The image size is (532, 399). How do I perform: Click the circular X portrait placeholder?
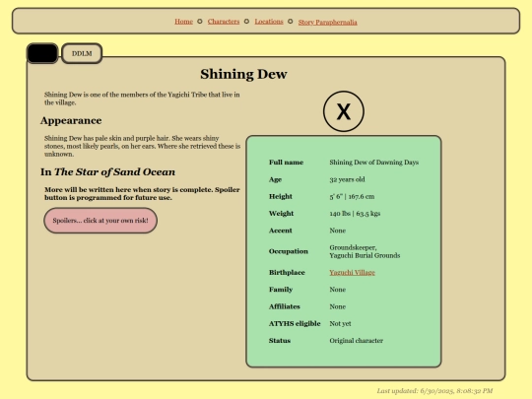tap(344, 111)
